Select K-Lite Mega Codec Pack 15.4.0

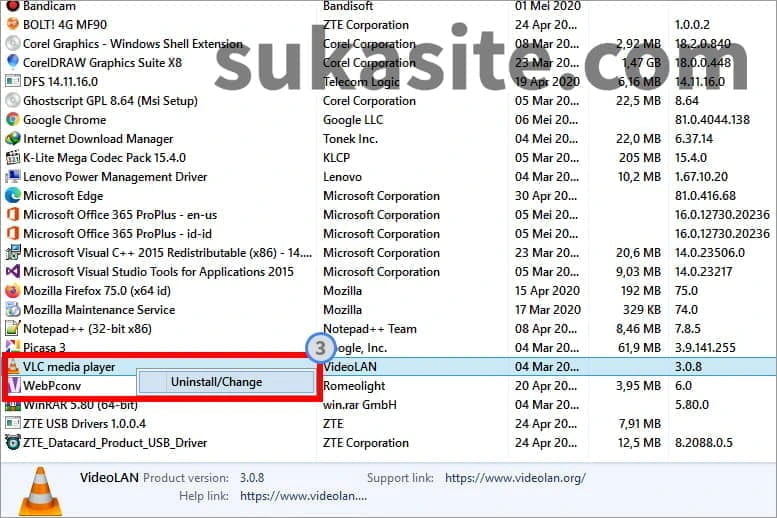[104, 158]
